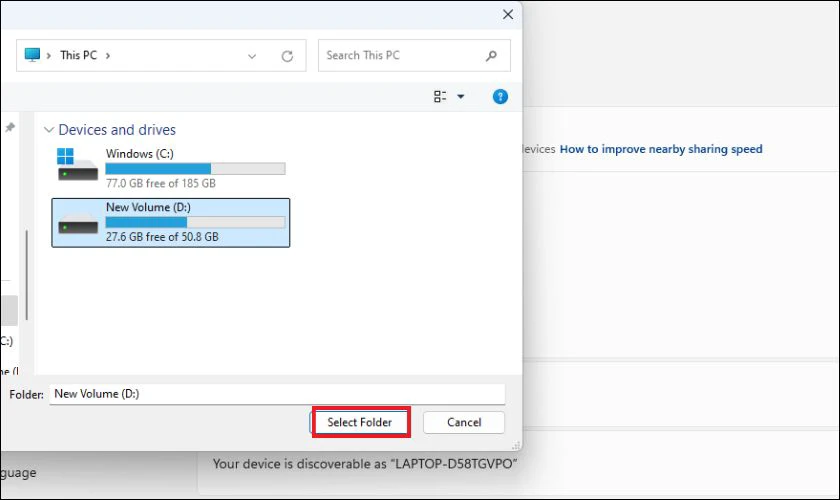The image size is (840, 500).
Task: Open help via the blue question mark icon
Action: 500,96
